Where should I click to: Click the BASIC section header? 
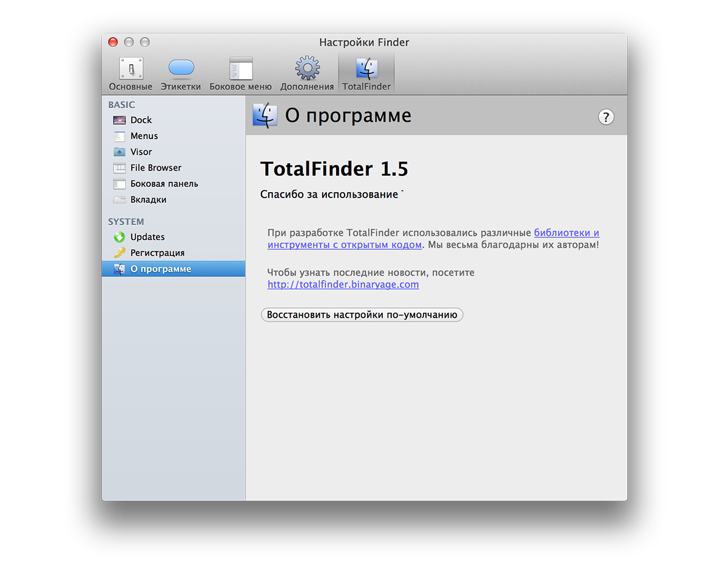tap(122, 105)
